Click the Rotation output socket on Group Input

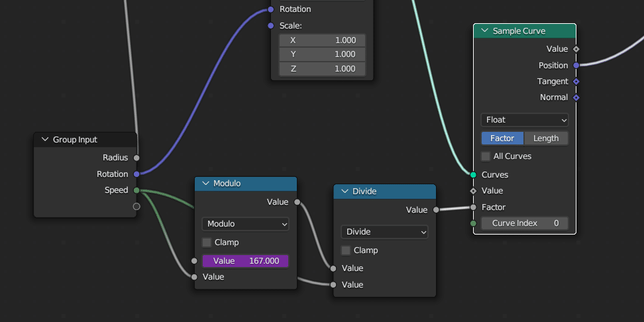(x=136, y=174)
